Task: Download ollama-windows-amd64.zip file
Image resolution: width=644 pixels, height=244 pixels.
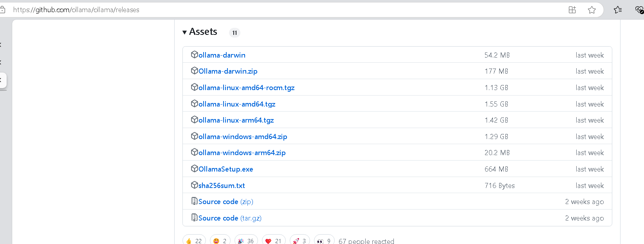Action: pos(243,137)
